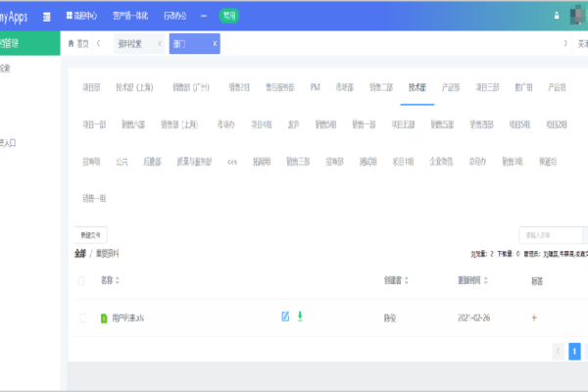
Task: Add a tag with the plus icon
Action: (534, 318)
